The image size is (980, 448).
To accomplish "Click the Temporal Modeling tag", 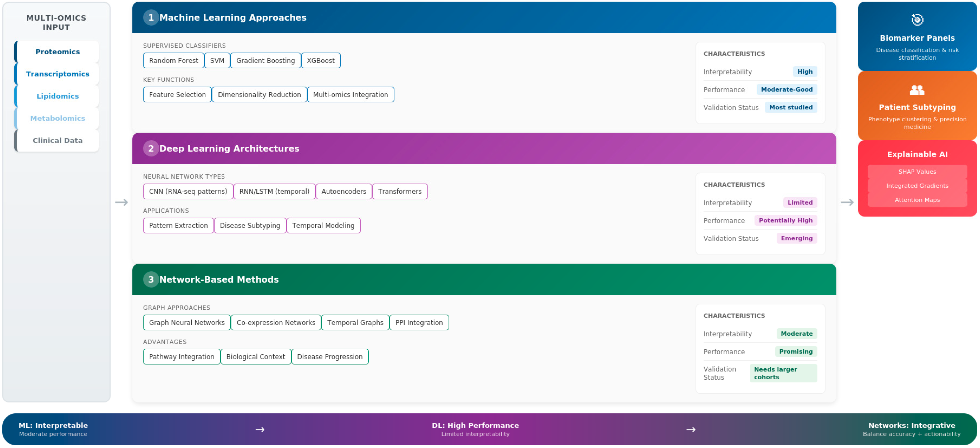I will (x=324, y=226).
